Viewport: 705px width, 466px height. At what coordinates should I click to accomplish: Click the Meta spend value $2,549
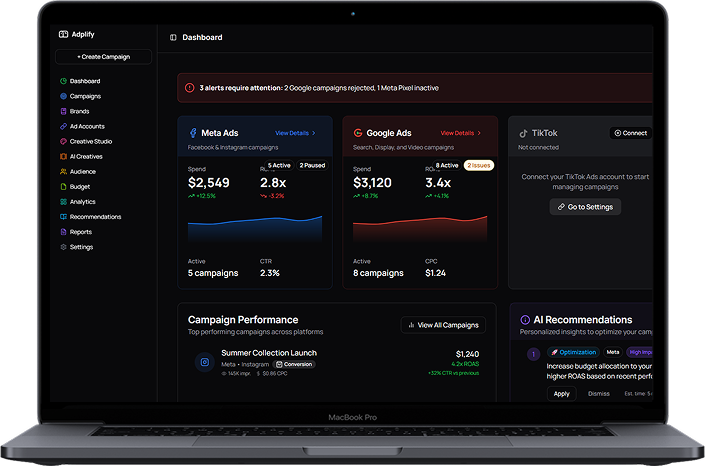[209, 183]
